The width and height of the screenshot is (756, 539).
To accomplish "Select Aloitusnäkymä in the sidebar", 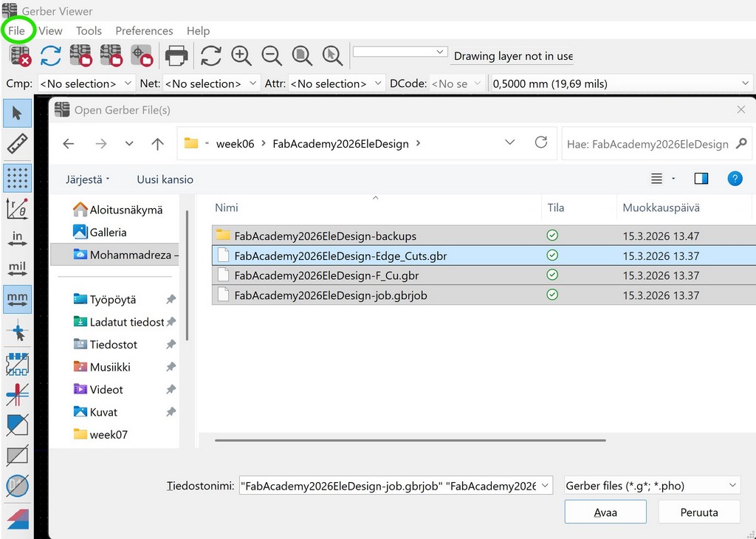I will pyautogui.click(x=118, y=210).
